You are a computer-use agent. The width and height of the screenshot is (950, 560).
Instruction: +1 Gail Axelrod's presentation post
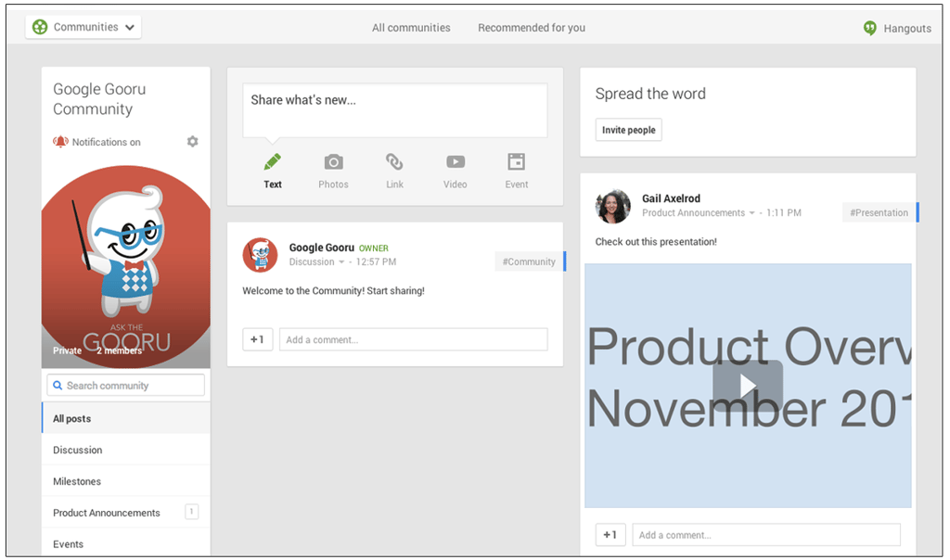[610, 535]
